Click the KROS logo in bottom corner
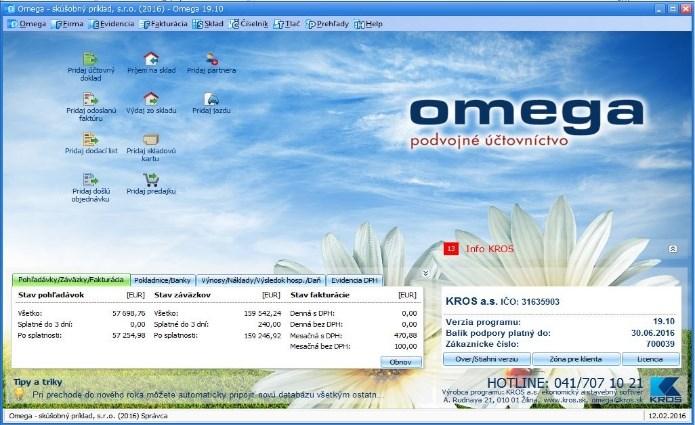The height and width of the screenshot is (425, 695). (x=665, y=390)
